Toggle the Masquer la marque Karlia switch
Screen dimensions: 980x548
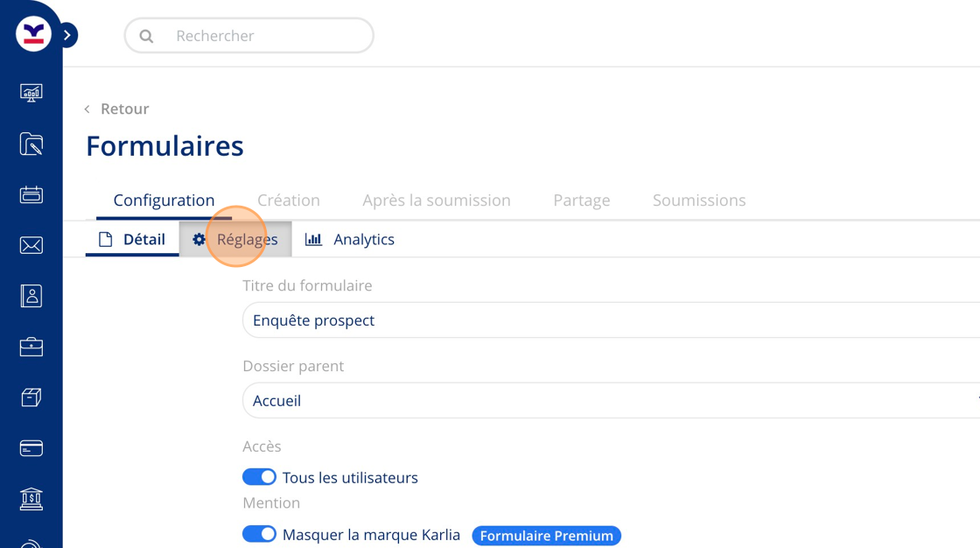pos(259,534)
